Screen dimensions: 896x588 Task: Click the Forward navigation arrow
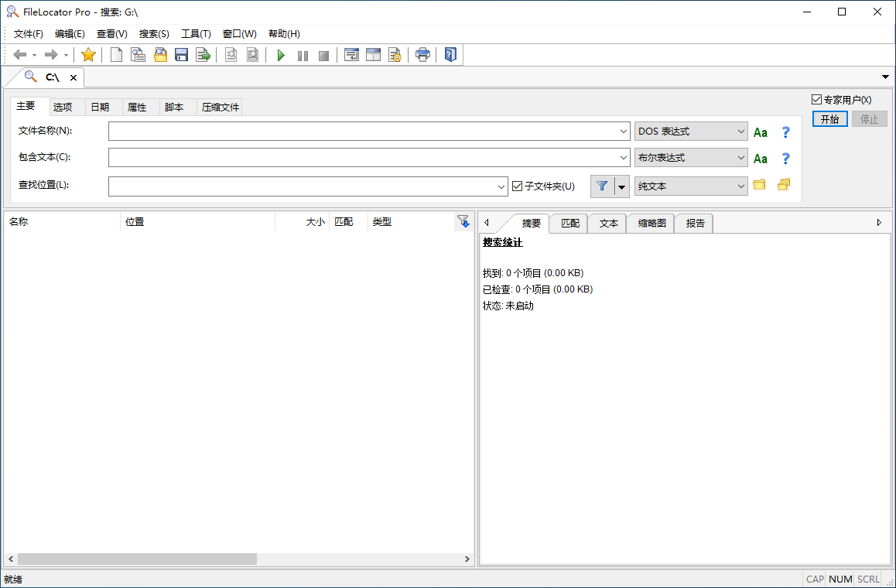(51, 55)
